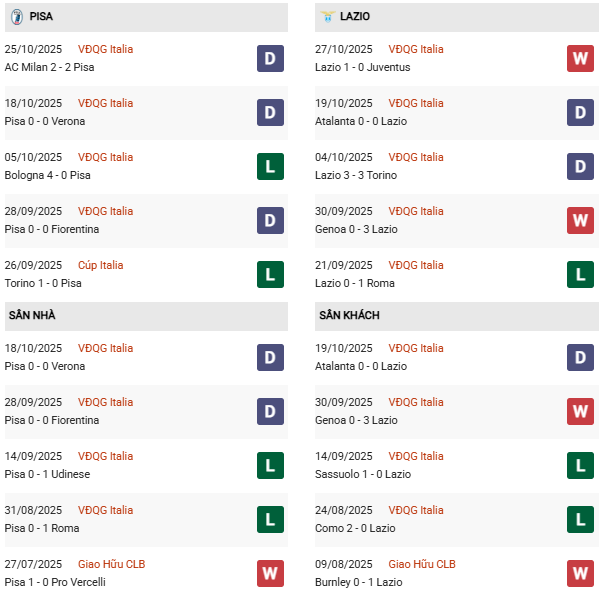Viewport: 600px width, 595px height.
Task: Open Giao Hữu CLB link for Pisa - Pro Vercelli
Action: (111, 564)
